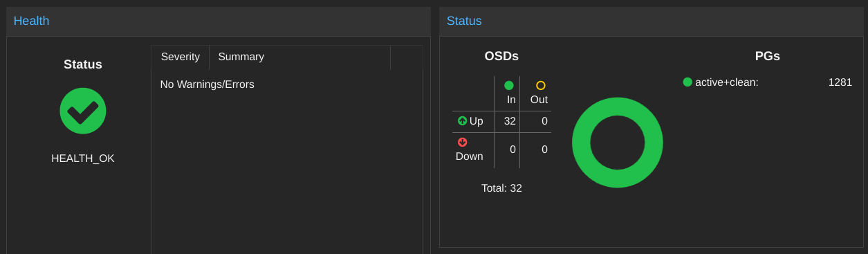The height and width of the screenshot is (254, 868).
Task: Click the green active+clean status dot
Action: tap(687, 82)
